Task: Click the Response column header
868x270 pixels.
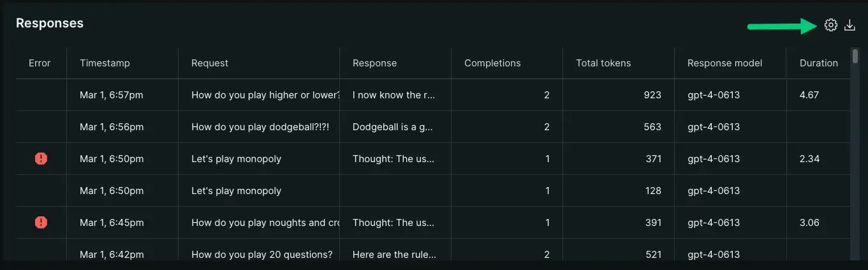Action: (374, 63)
